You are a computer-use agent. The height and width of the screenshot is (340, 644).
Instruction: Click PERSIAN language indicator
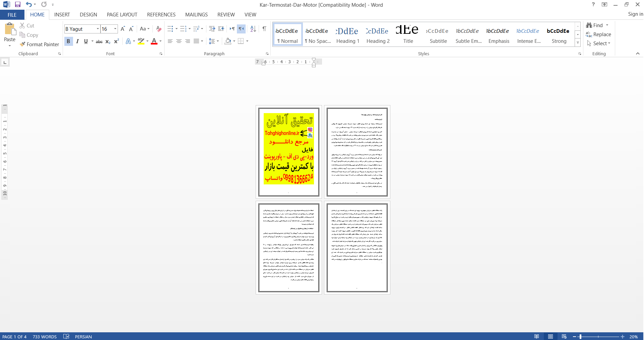coord(83,337)
